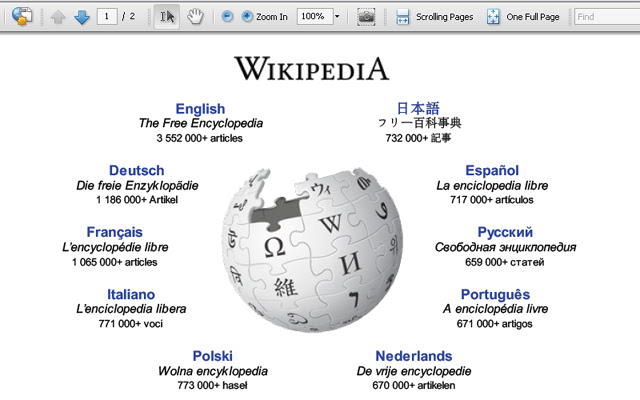Visit the Nederlands Wikipedia link
The image size is (640, 400).
point(413,356)
